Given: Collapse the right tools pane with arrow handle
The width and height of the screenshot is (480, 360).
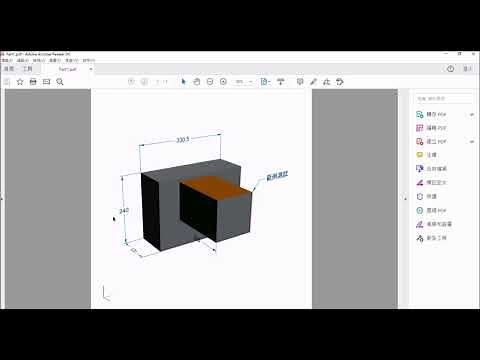Looking at the screenshot, I should pos(405,198).
